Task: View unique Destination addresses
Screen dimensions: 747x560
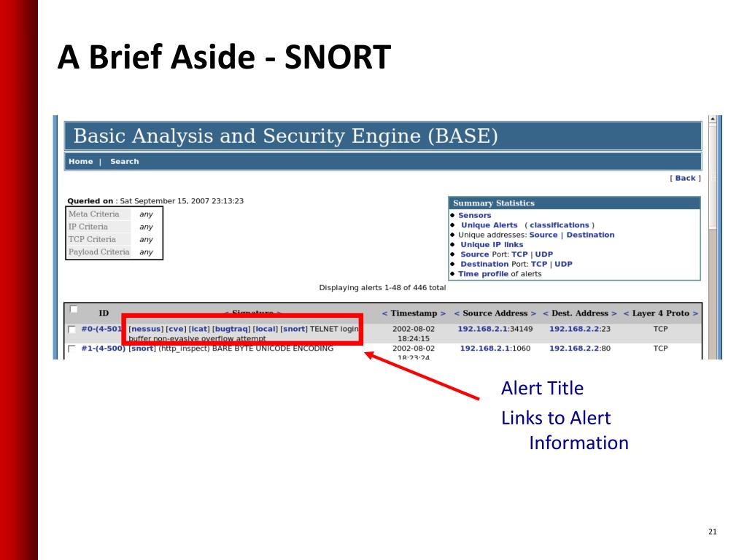Action: (590, 235)
